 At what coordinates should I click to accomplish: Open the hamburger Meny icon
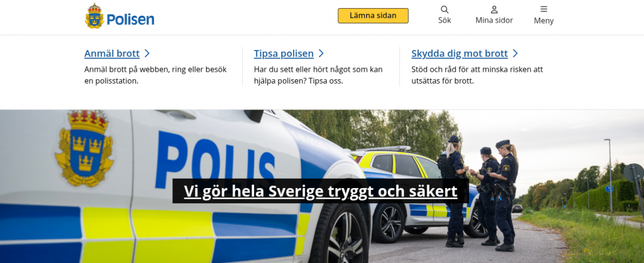[x=544, y=9]
